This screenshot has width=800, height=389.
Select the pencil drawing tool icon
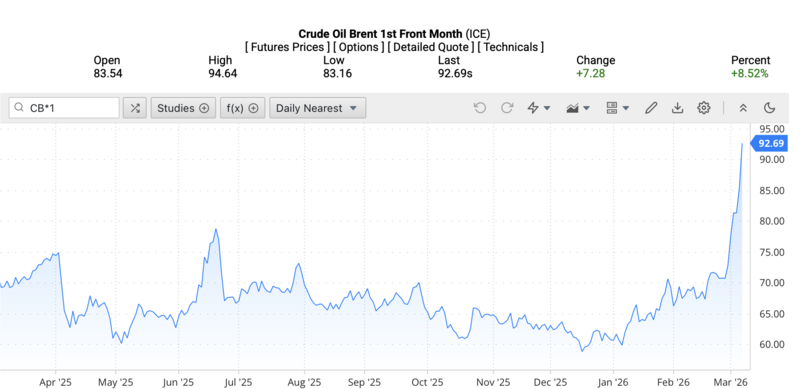point(651,108)
